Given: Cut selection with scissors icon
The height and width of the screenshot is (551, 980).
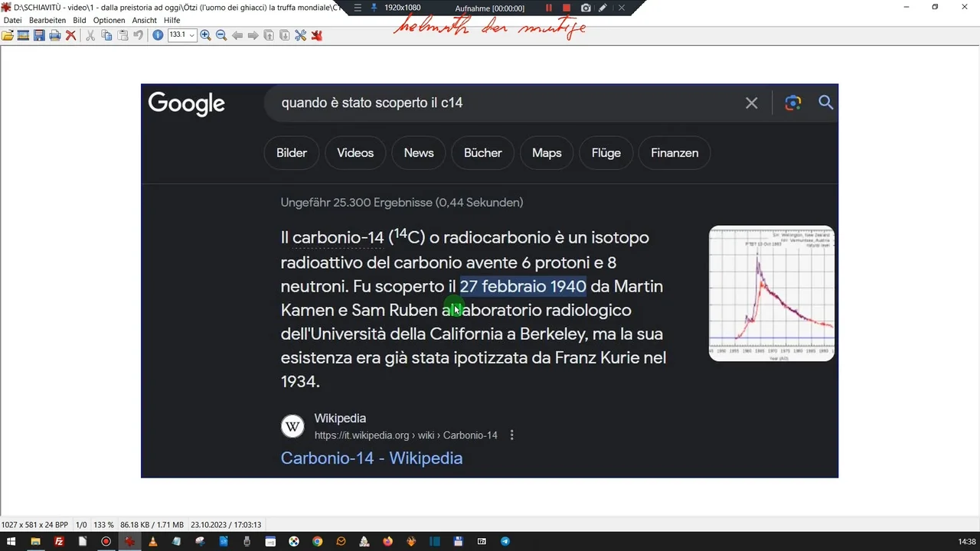Looking at the screenshot, I should tap(90, 35).
